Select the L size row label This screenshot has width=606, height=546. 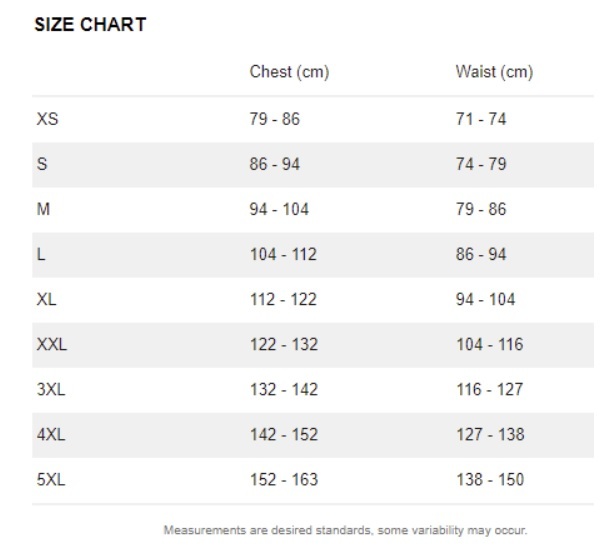tap(41, 255)
